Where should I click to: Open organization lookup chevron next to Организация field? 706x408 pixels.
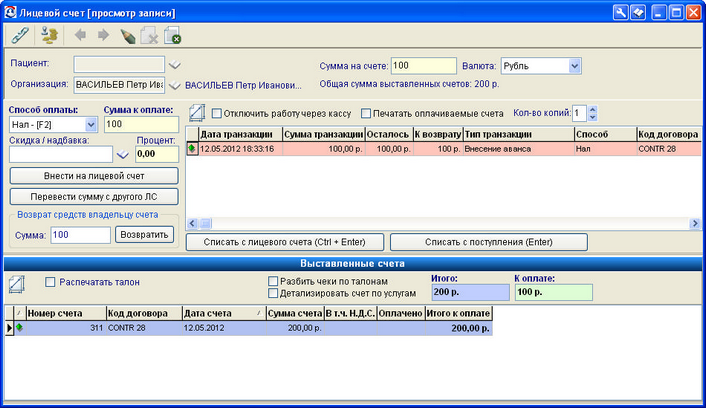pyautogui.click(x=175, y=85)
